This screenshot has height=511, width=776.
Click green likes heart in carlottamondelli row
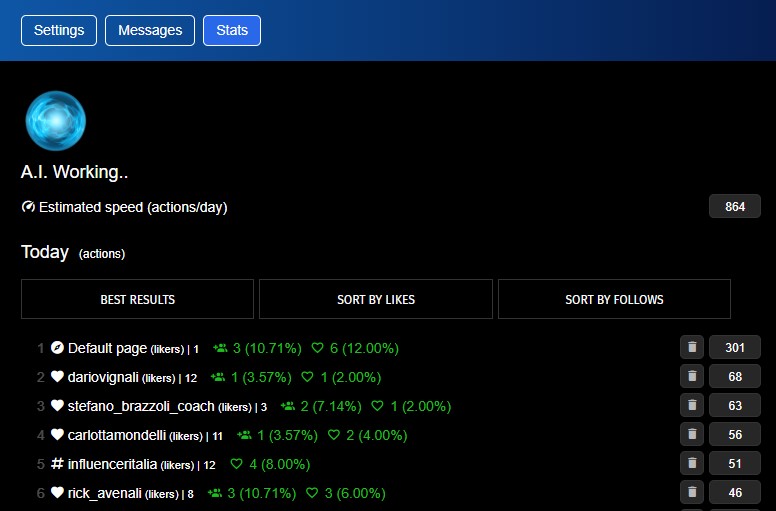point(334,435)
